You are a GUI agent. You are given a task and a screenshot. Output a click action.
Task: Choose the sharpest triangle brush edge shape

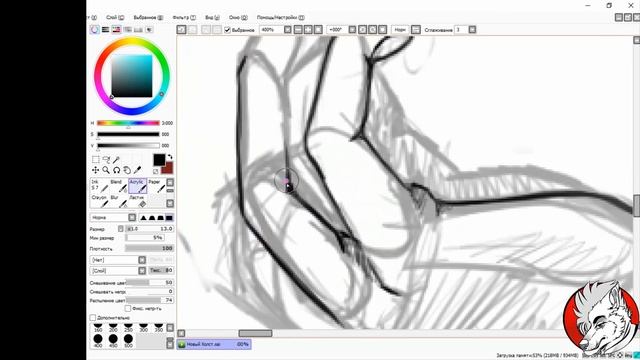143,218
